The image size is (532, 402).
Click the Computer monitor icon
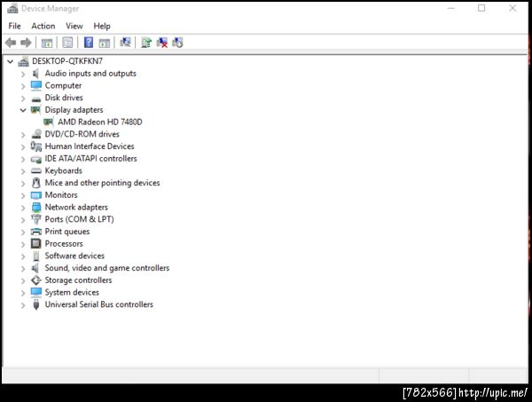tap(36, 85)
